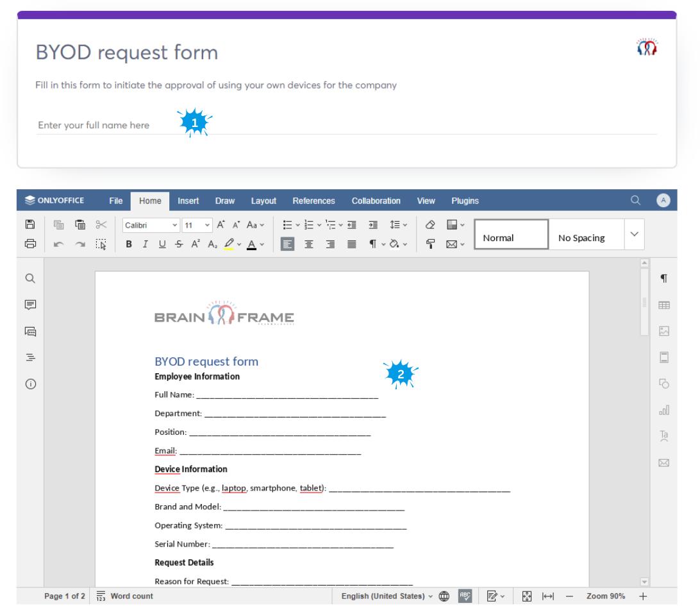
Task: Toggle bold formatting
Action: pyautogui.click(x=128, y=244)
